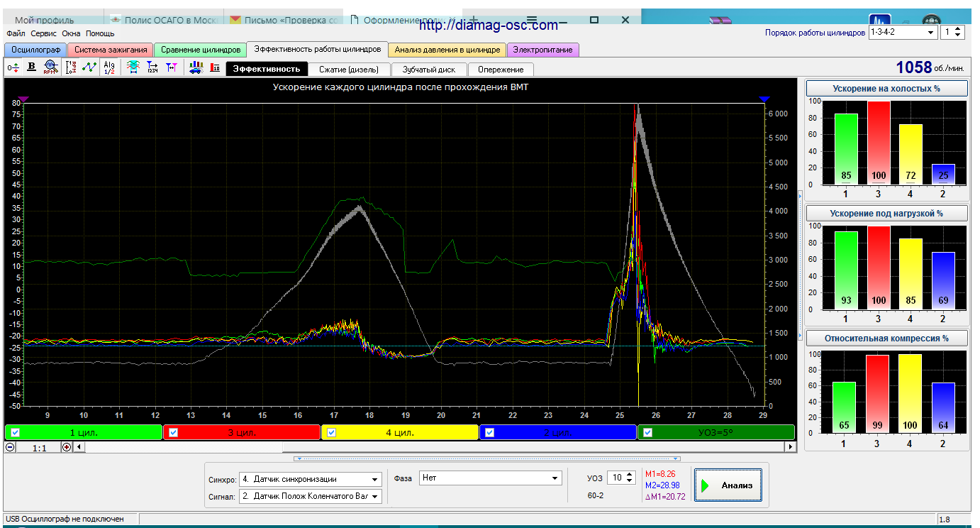Open the Синхро dropdown
The image size is (980, 528).
coord(310,479)
